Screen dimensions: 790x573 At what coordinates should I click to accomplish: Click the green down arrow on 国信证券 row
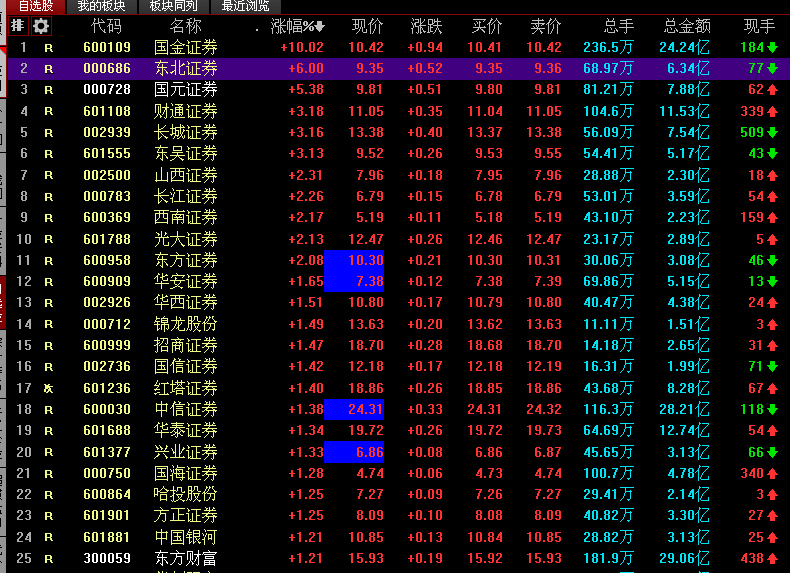[x=773, y=367]
